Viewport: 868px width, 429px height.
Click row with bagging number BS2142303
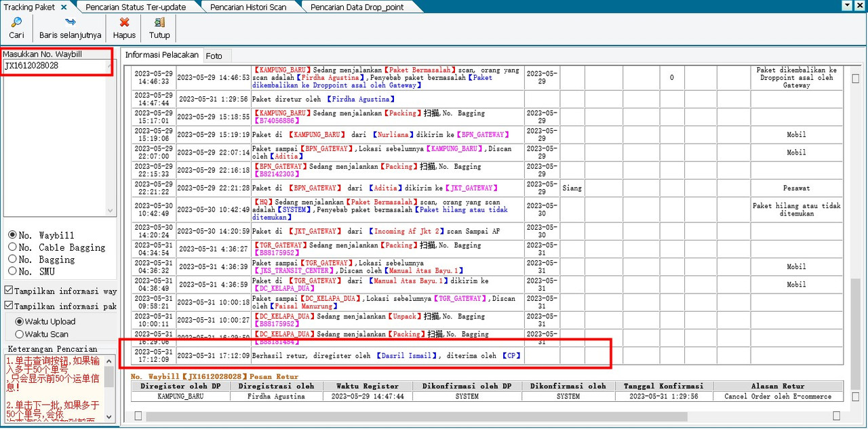487,170
